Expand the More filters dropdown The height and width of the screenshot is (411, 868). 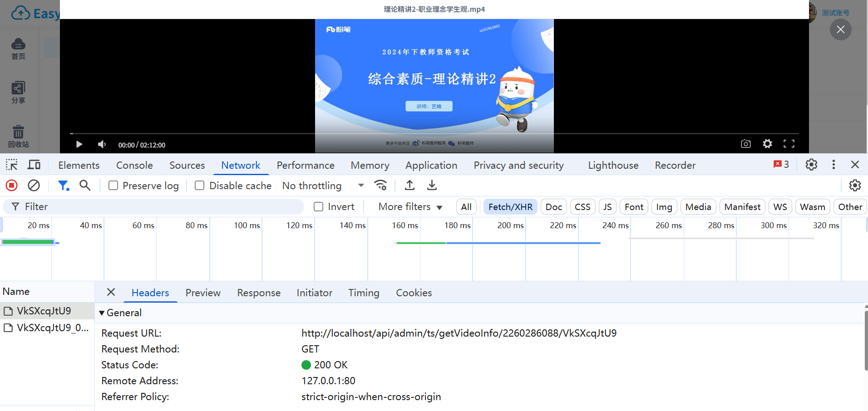410,206
